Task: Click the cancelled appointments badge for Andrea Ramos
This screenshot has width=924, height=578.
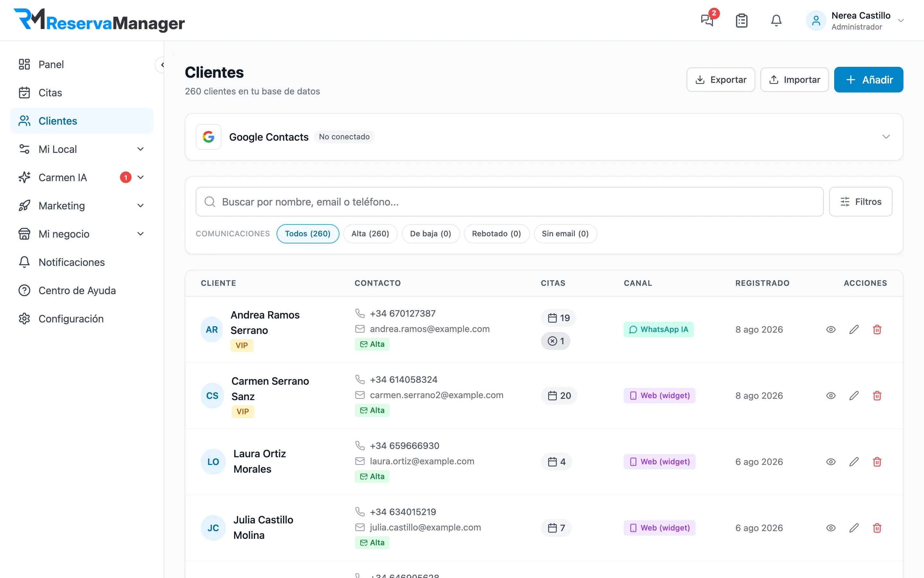Action: 556,341
